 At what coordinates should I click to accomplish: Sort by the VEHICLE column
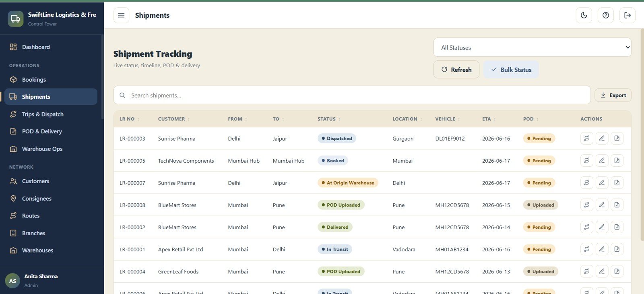click(x=448, y=119)
